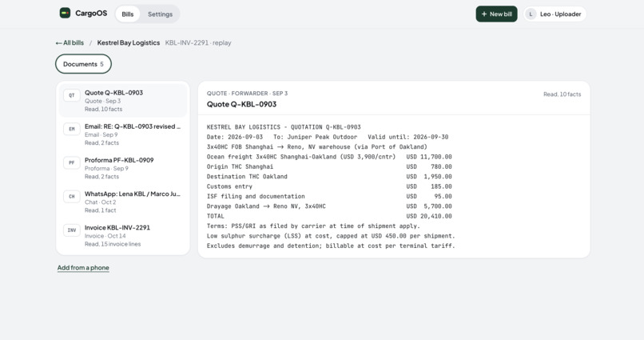Click the plus icon in New bill
The height and width of the screenshot is (340, 644).
click(x=484, y=14)
